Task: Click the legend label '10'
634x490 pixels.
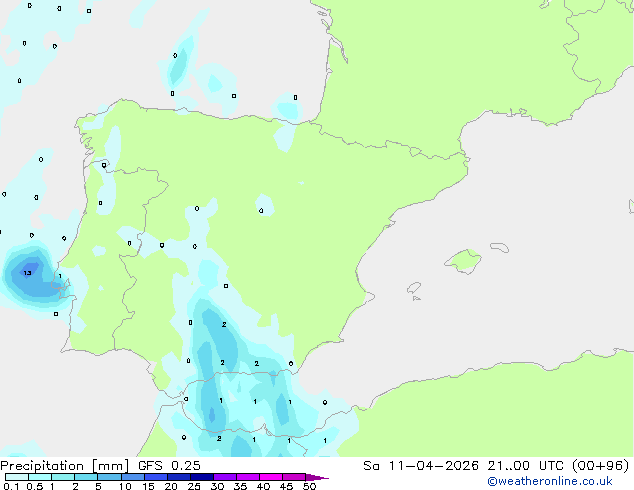Action: 125,486
